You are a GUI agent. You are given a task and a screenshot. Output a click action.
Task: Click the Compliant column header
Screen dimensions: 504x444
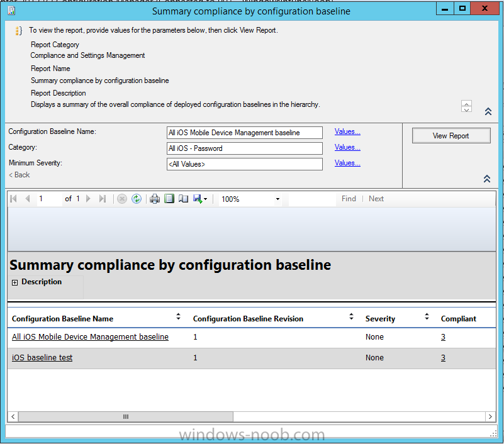click(x=458, y=318)
